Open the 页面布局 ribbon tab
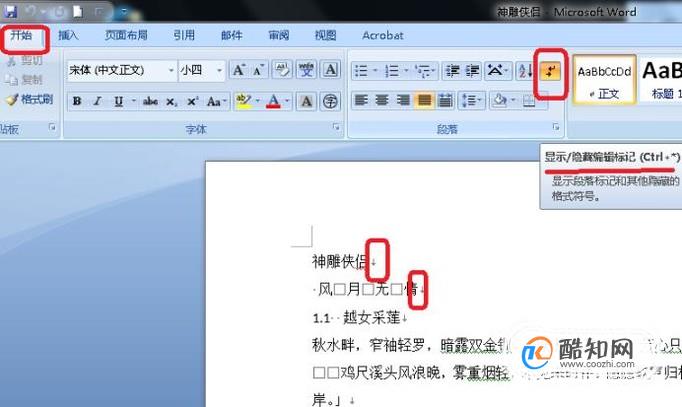This screenshot has width=682, height=407. click(x=126, y=35)
